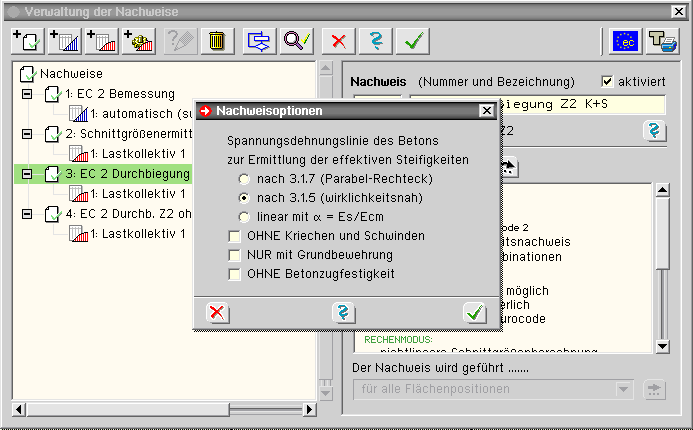This screenshot has width=693, height=430.
Task: Click the magnifier check icon in toolbar
Action: tap(296, 41)
